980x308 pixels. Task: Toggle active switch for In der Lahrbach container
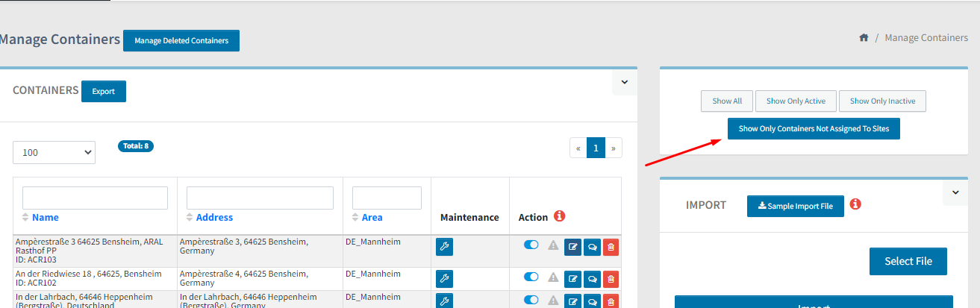click(x=531, y=300)
